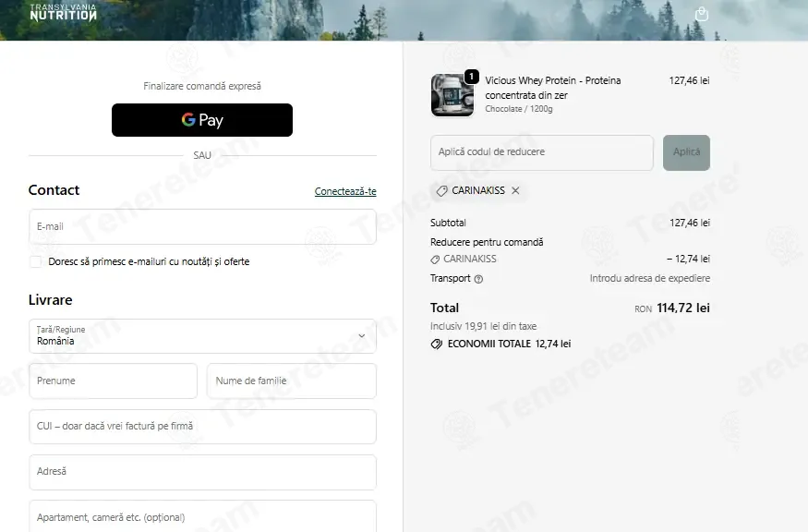808x532 pixels.
Task: Click the ECONOMII TOTALE savings tag icon
Action: coord(437,345)
